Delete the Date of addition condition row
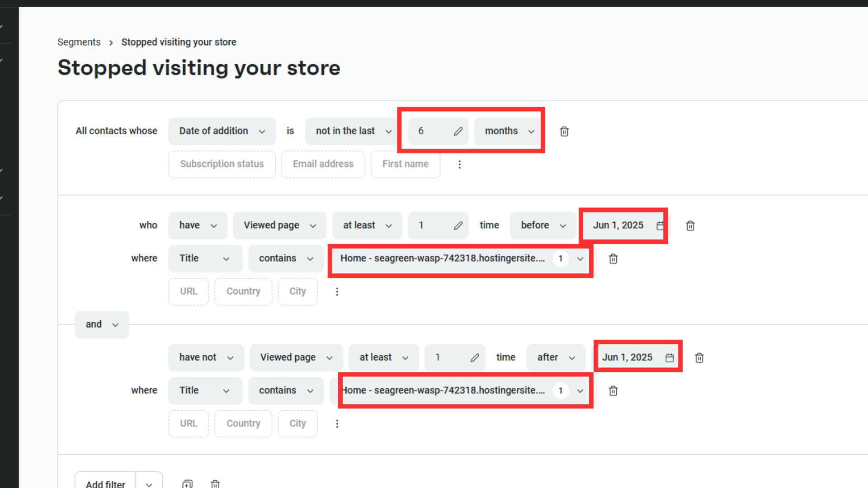 [564, 131]
